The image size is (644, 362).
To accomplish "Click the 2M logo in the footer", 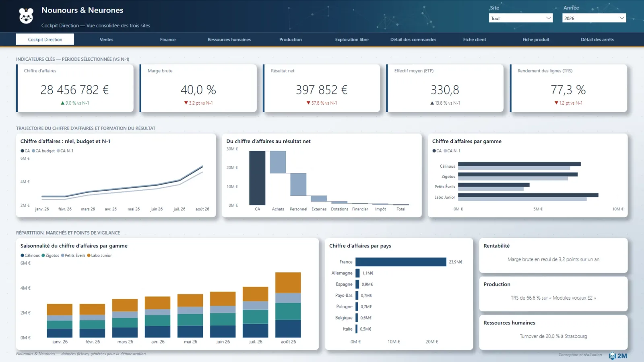I will [618, 356].
